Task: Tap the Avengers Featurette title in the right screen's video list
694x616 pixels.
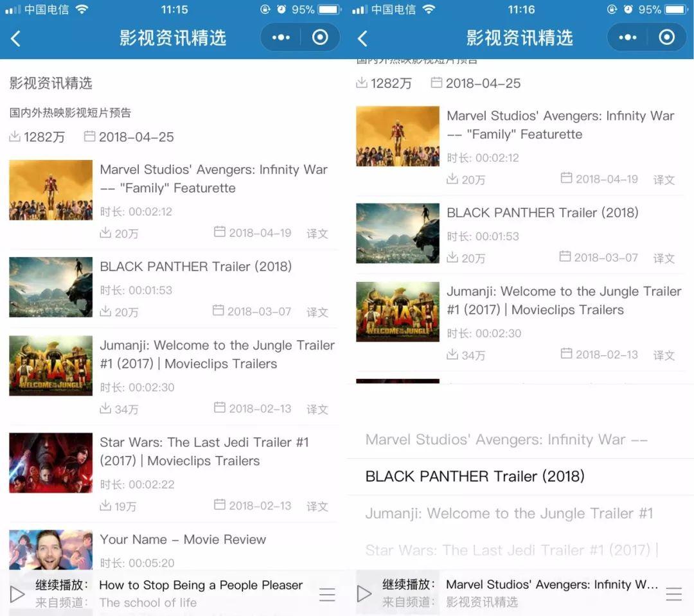Action: click(x=560, y=125)
